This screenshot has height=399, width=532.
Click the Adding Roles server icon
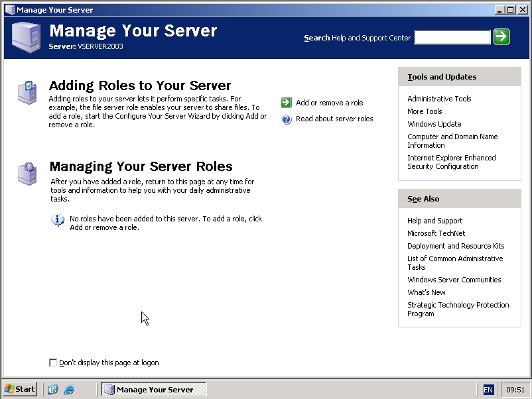27,92
